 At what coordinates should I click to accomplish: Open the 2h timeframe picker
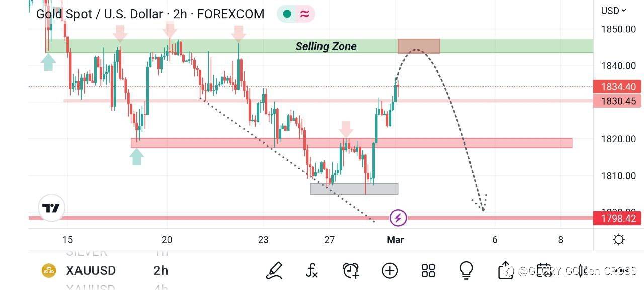click(160, 270)
